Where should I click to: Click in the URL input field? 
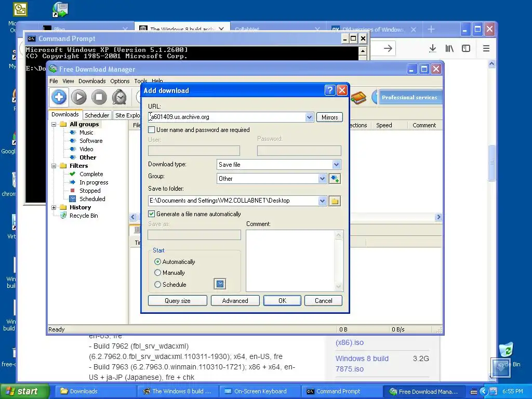point(227,117)
